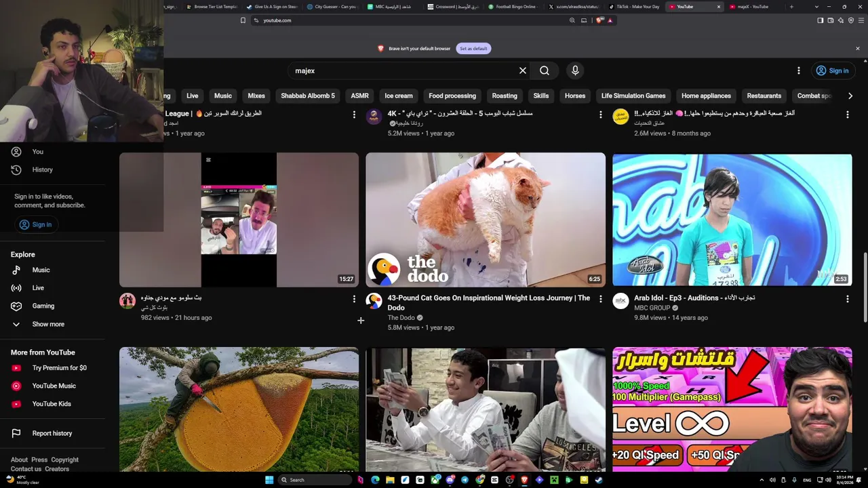Select the Food processing filter chip
This screenshot has height=488, width=868.
coord(452,96)
